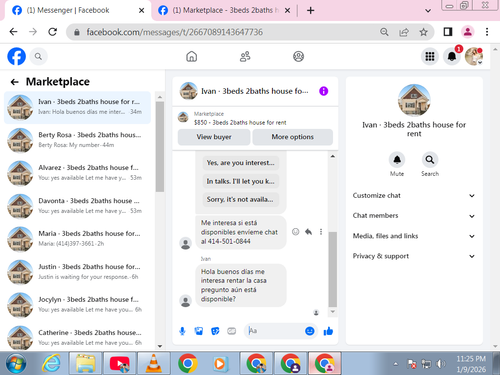Switch to the Messenger | Facebook tab

click(77, 10)
